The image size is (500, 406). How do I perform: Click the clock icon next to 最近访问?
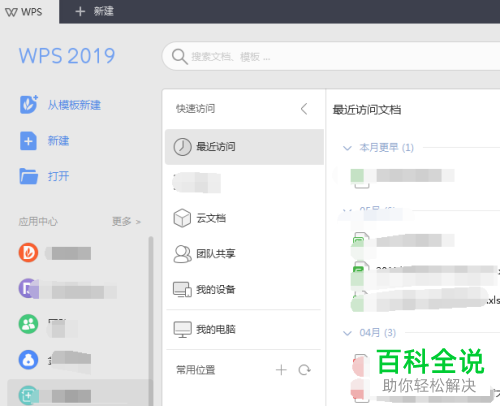(182, 147)
